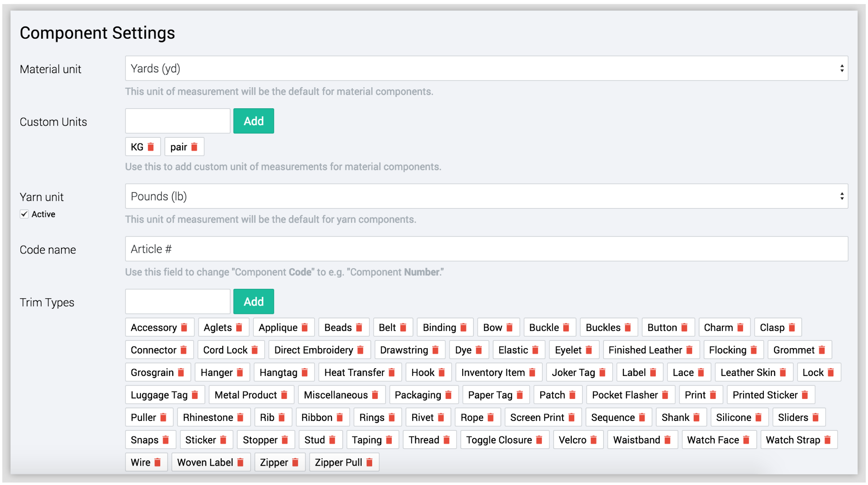Image resolution: width=868 pixels, height=485 pixels.
Task: Delete the Direct Embroidery trim type
Action: click(x=361, y=350)
